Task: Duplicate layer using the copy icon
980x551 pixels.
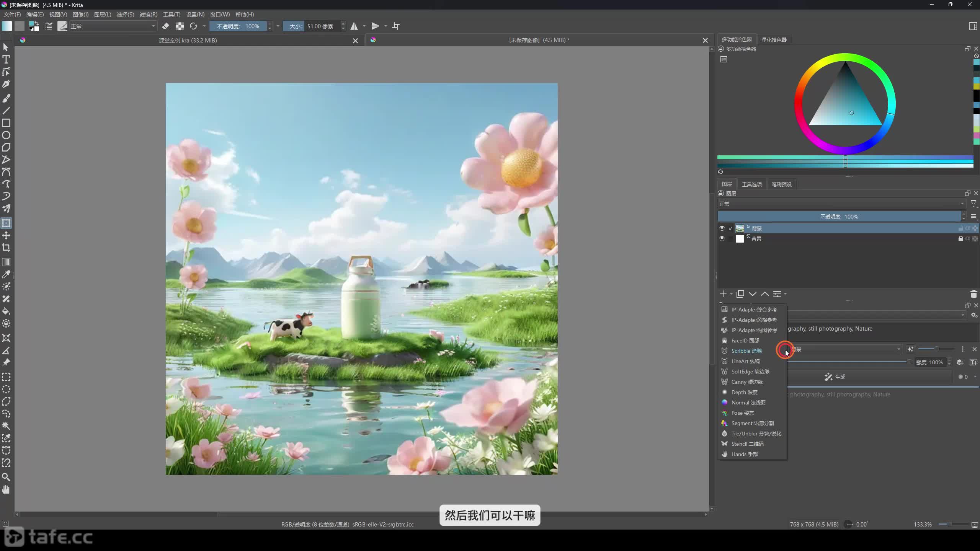Action: pos(740,294)
